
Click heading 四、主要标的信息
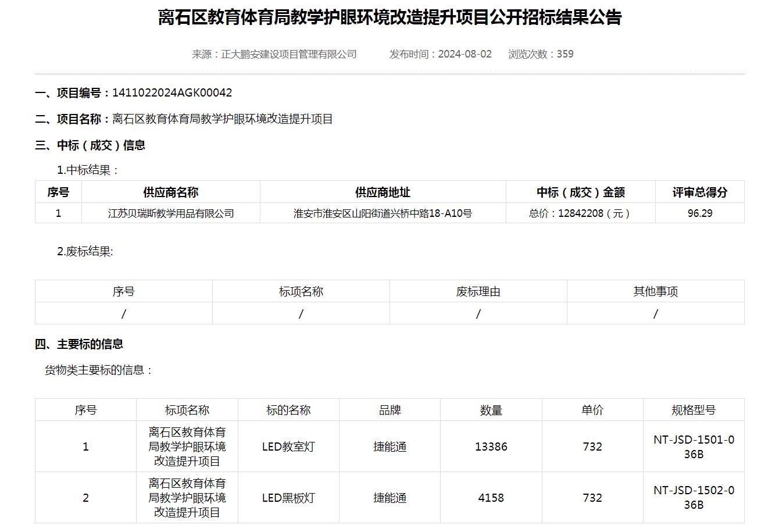tap(79, 344)
